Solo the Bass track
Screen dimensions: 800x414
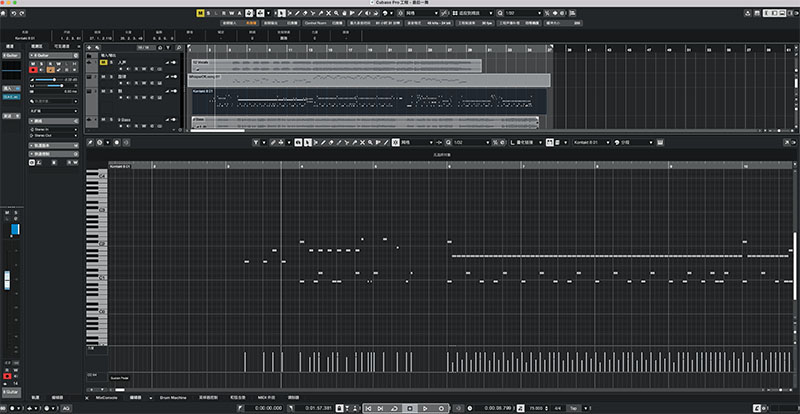tap(111, 119)
